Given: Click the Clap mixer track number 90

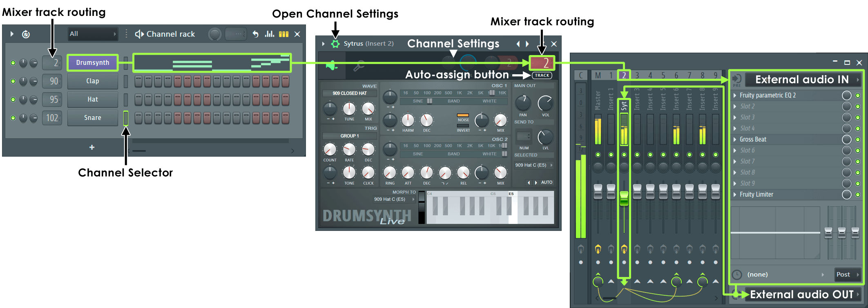Looking at the screenshot, I should click(x=52, y=81).
